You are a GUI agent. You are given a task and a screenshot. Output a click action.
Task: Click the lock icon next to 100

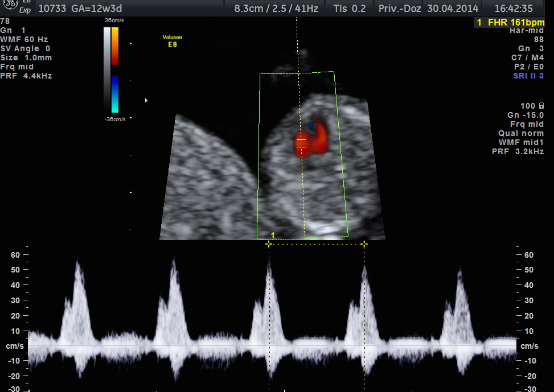(540, 106)
